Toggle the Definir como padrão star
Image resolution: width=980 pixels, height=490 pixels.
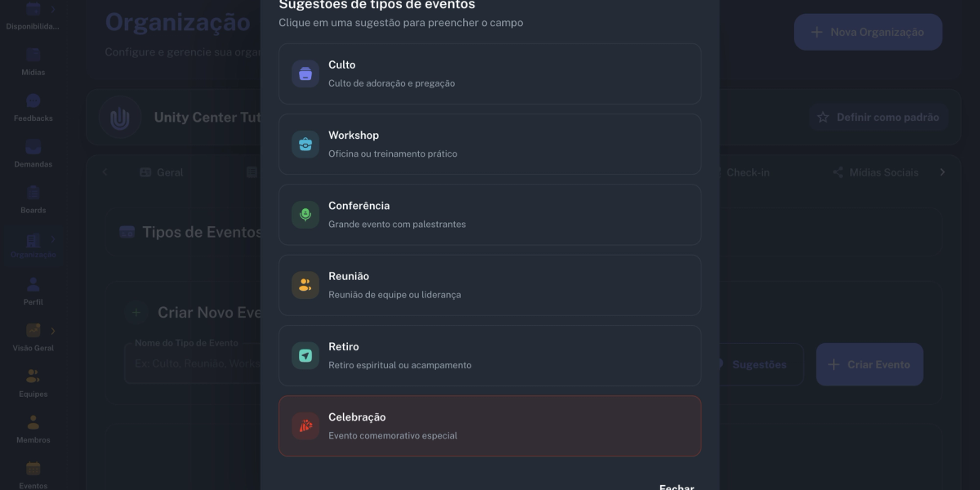[822, 117]
